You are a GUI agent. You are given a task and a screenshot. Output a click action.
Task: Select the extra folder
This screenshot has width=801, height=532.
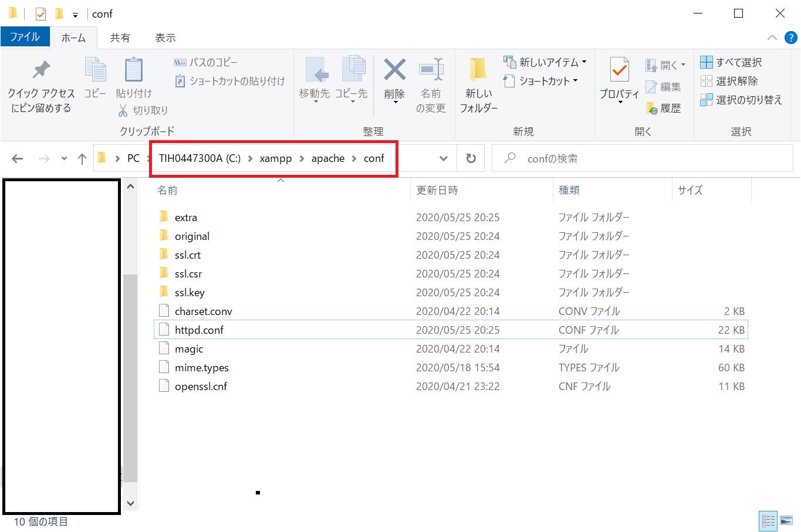click(450, 217)
